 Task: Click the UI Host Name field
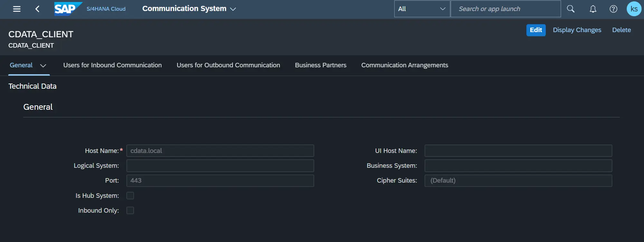coord(518,151)
